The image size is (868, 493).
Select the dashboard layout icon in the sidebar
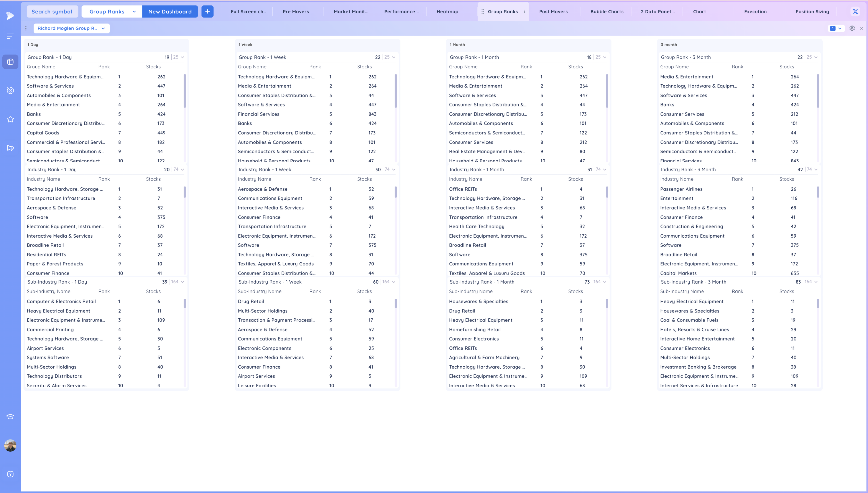(x=10, y=62)
